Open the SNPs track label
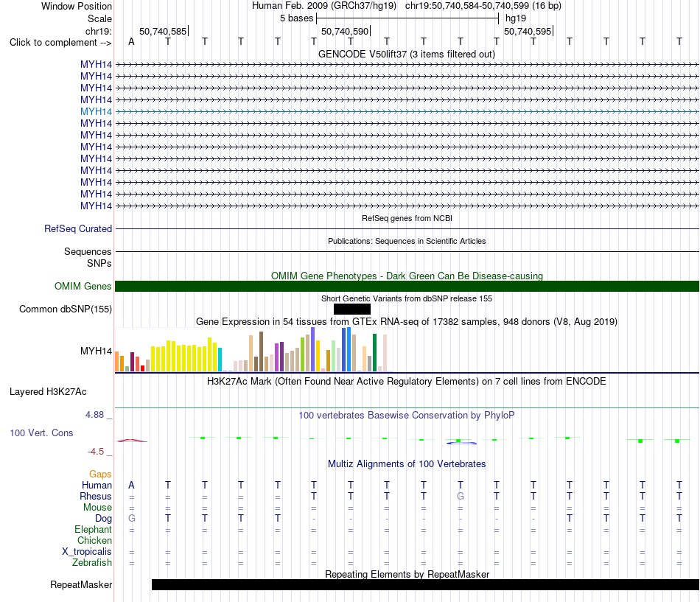 pyautogui.click(x=99, y=264)
